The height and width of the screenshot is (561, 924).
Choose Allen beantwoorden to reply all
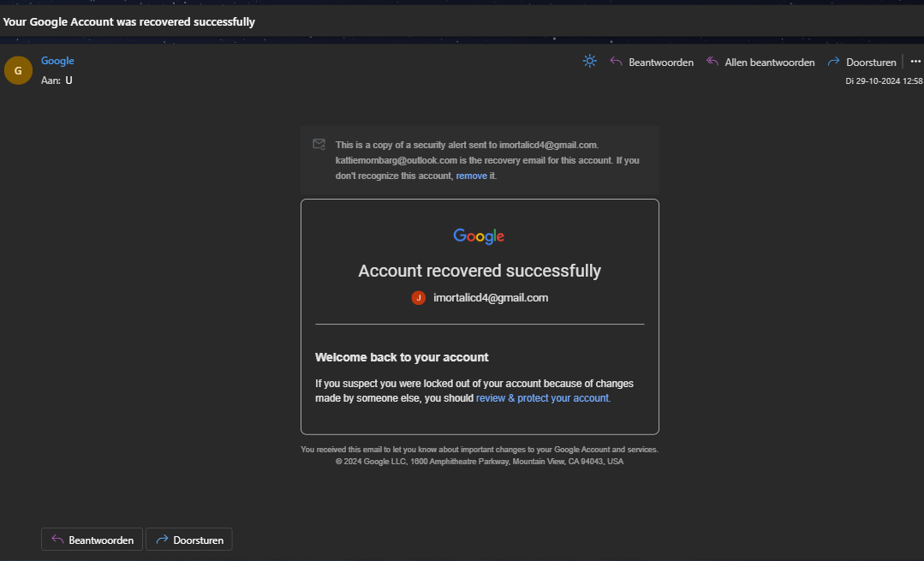point(760,63)
